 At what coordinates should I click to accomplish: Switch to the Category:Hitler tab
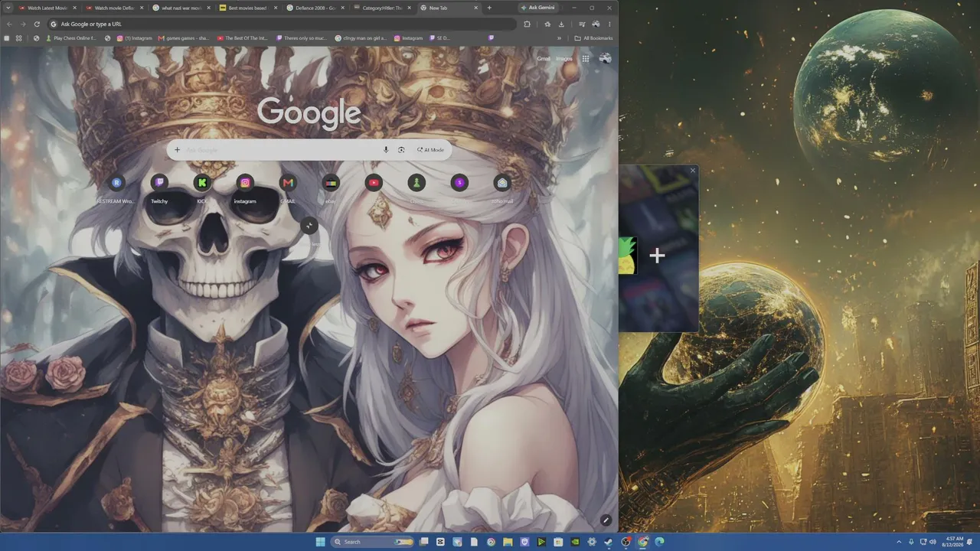pos(381,8)
